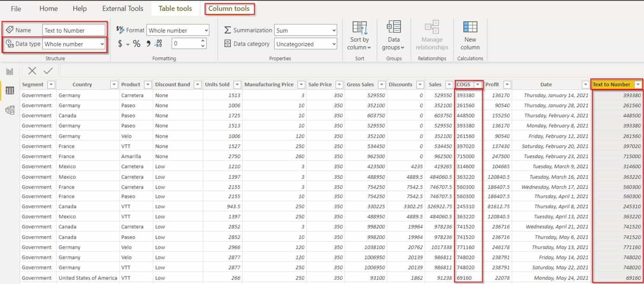Screen dimensions: 644x284
Task: Click the Name input field
Action: 74,30
